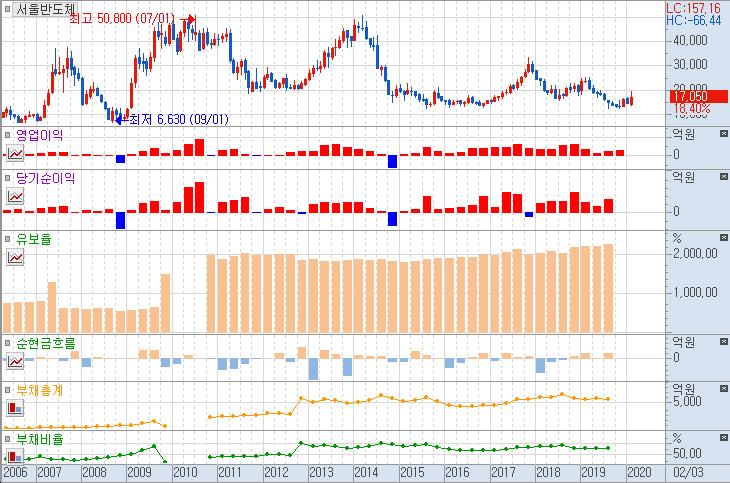Image resolution: width=730 pixels, height=483 pixels.
Task: Select the 2014 mark on the time axis
Action: [366, 472]
